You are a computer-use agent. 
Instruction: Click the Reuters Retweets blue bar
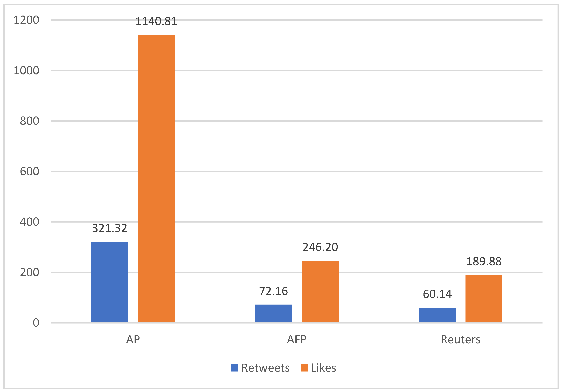coord(437,315)
